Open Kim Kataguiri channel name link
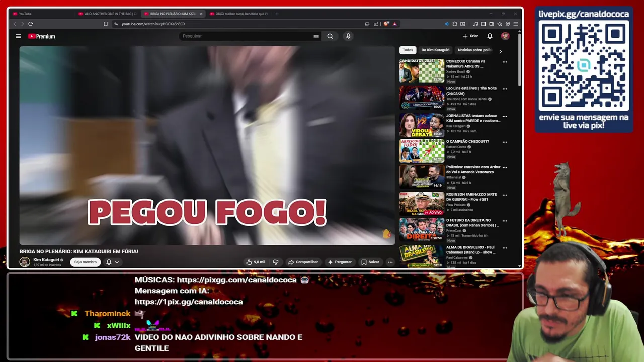Image resolution: width=644 pixels, height=362 pixels. click(x=46, y=260)
